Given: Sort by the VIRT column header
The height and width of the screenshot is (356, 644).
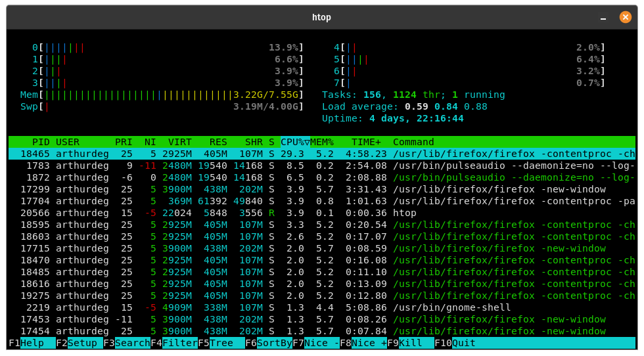Looking at the screenshot, I should [180, 142].
